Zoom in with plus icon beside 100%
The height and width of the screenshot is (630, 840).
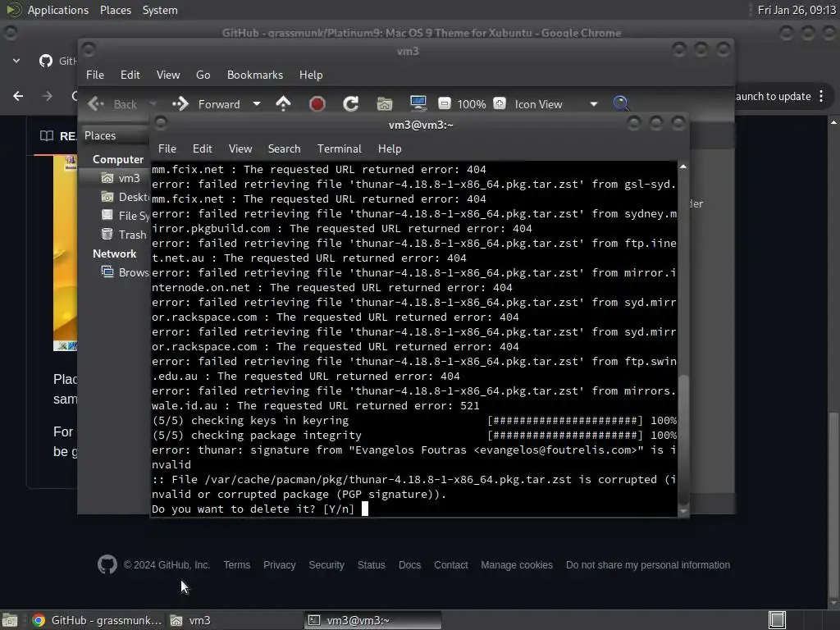pyautogui.click(x=500, y=103)
